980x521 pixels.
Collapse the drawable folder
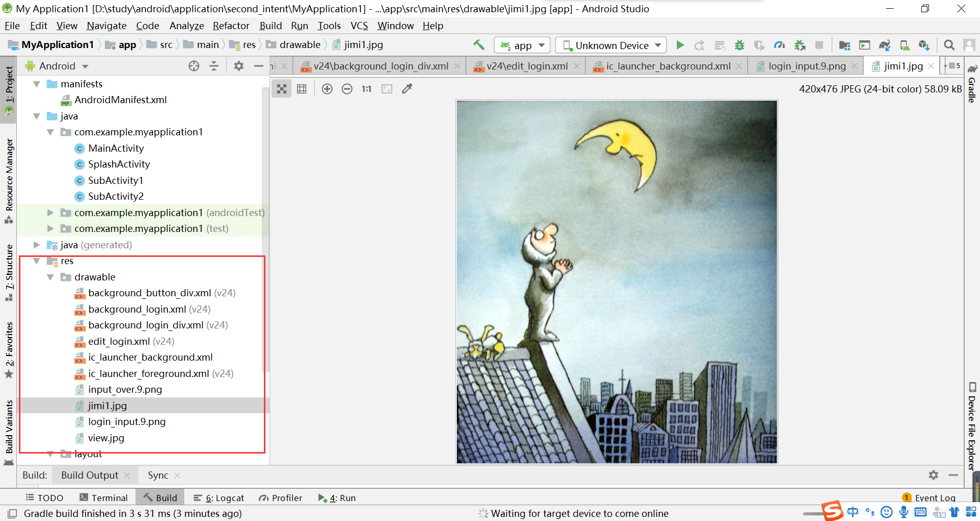pyautogui.click(x=50, y=277)
